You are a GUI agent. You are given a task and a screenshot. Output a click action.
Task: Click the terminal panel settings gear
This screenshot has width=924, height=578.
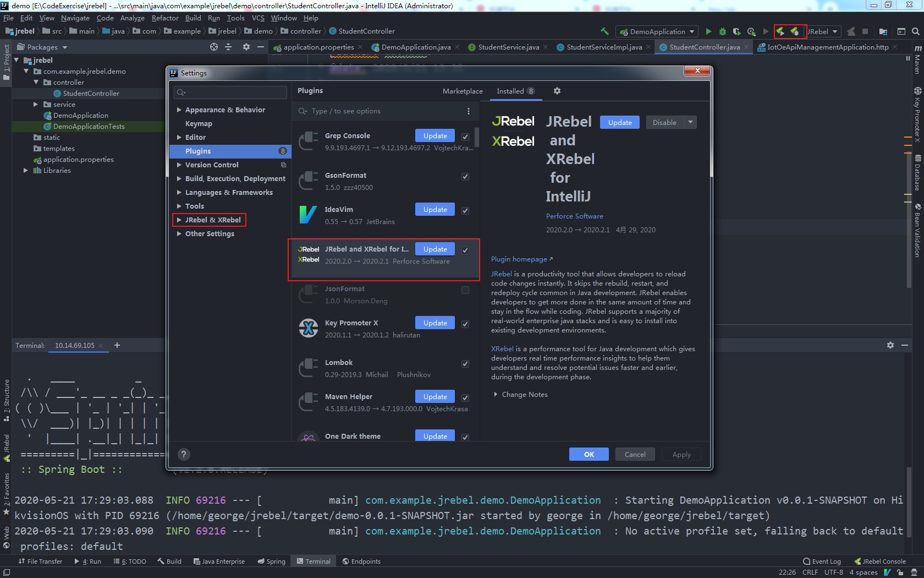point(890,345)
